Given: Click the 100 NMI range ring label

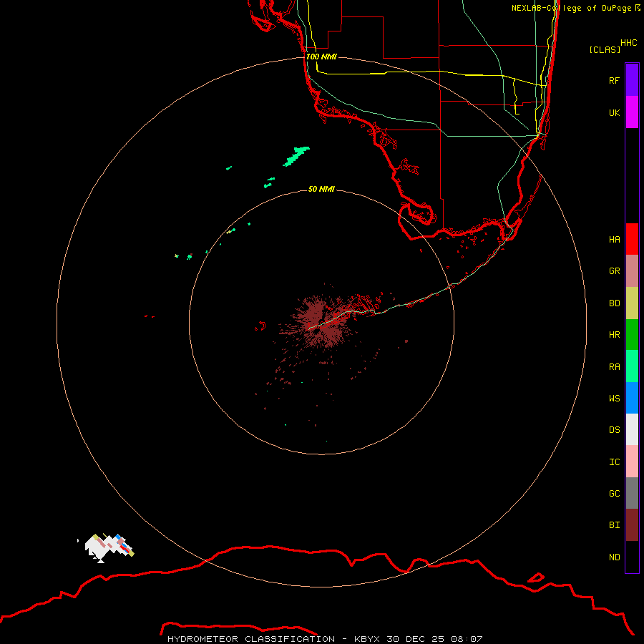Looking at the screenshot, I should click(x=321, y=57).
